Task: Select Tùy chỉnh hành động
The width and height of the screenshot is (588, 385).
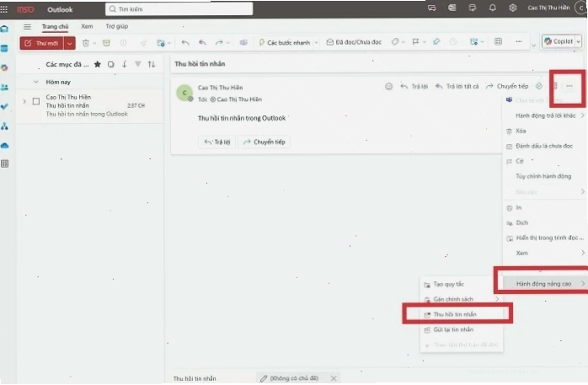Action: click(544, 176)
